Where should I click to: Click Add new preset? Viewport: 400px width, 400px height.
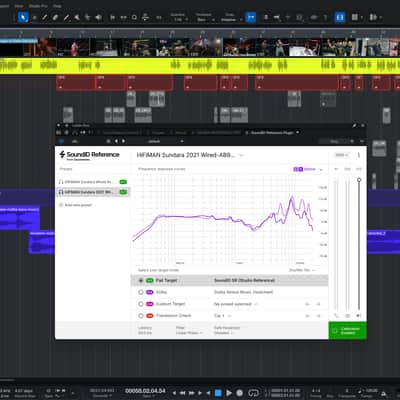[x=75, y=205]
